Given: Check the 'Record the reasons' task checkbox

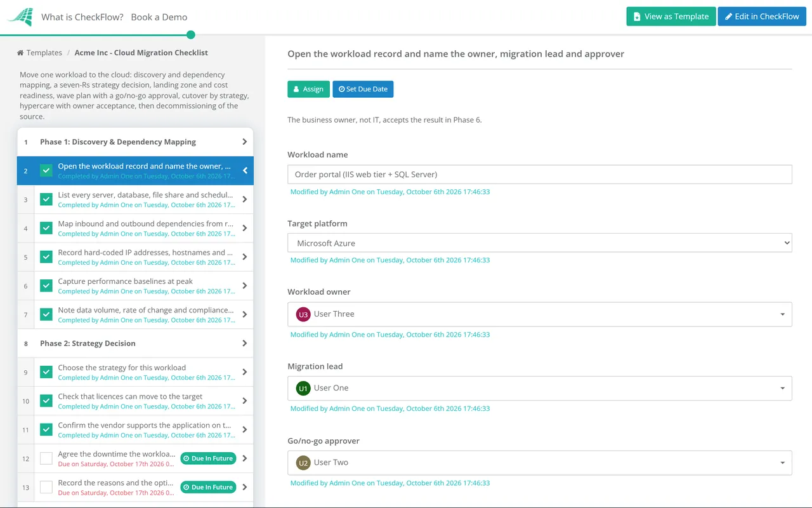Looking at the screenshot, I should (46, 487).
